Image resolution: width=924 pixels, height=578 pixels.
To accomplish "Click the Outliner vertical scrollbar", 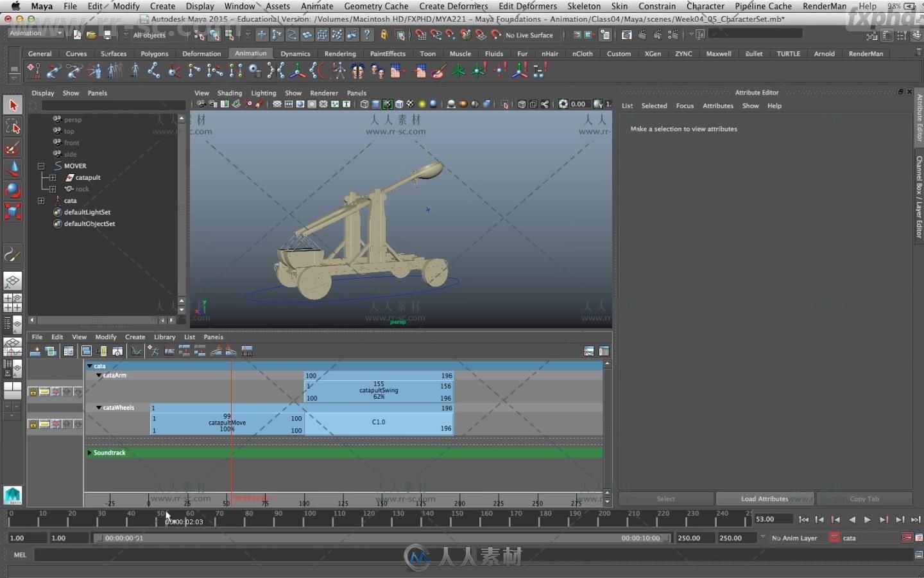I will pyautogui.click(x=182, y=213).
